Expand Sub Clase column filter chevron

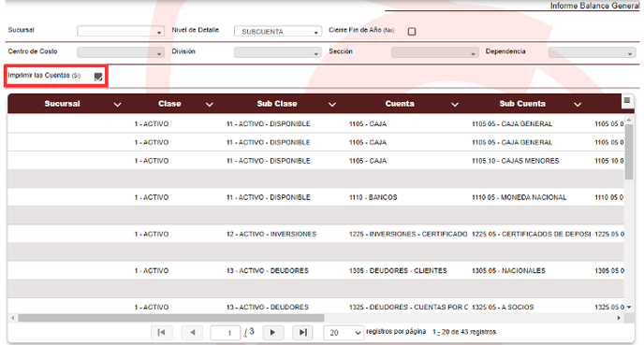tap(332, 105)
